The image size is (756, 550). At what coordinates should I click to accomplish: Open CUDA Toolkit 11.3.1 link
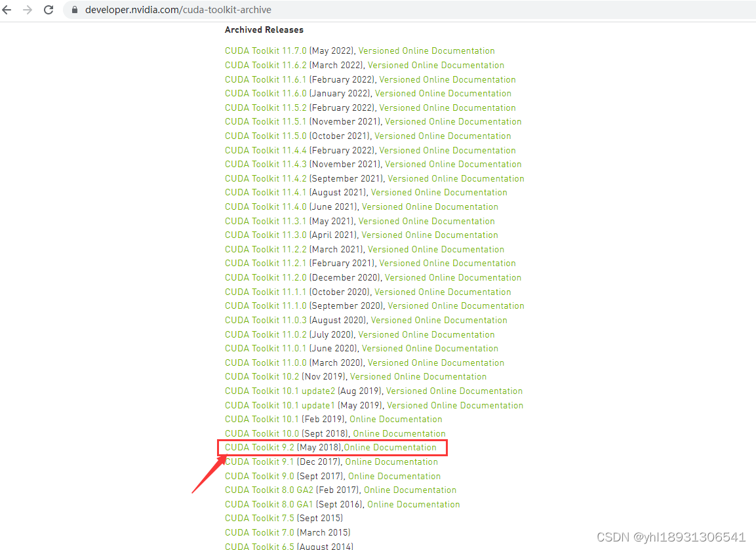tap(265, 222)
